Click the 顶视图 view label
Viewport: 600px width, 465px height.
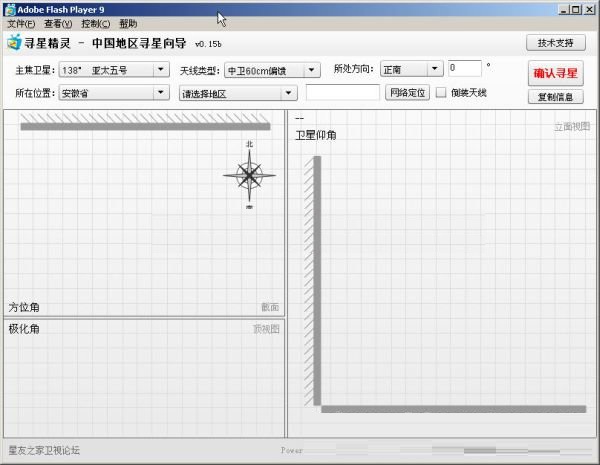click(266, 329)
